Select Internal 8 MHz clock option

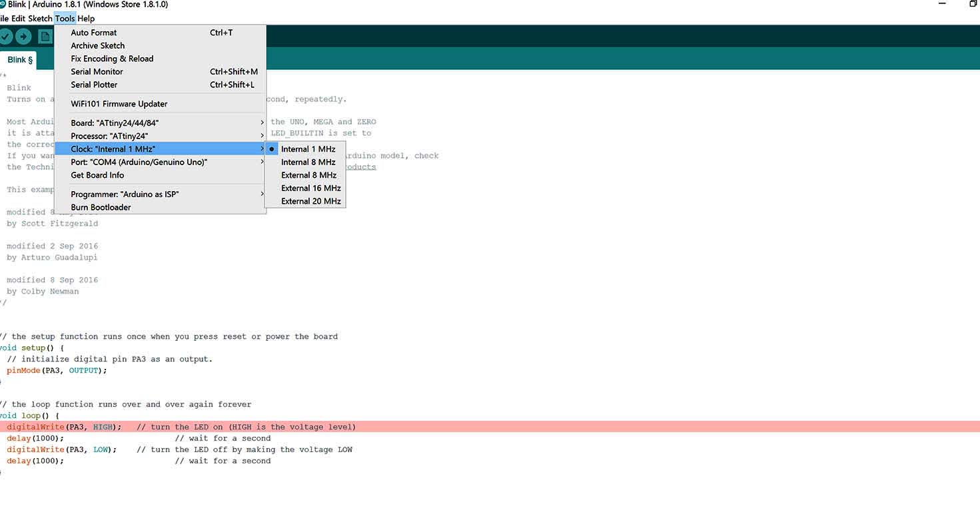pyautogui.click(x=305, y=162)
